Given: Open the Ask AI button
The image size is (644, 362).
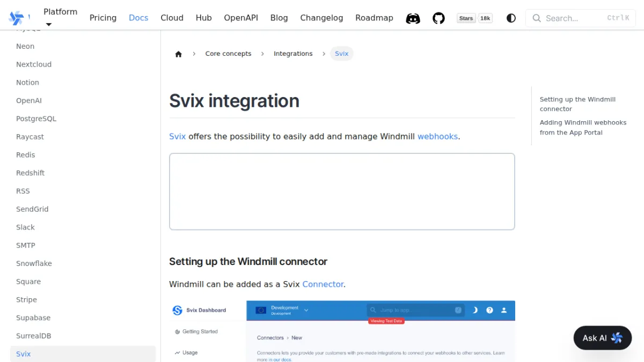Looking at the screenshot, I should (602, 338).
